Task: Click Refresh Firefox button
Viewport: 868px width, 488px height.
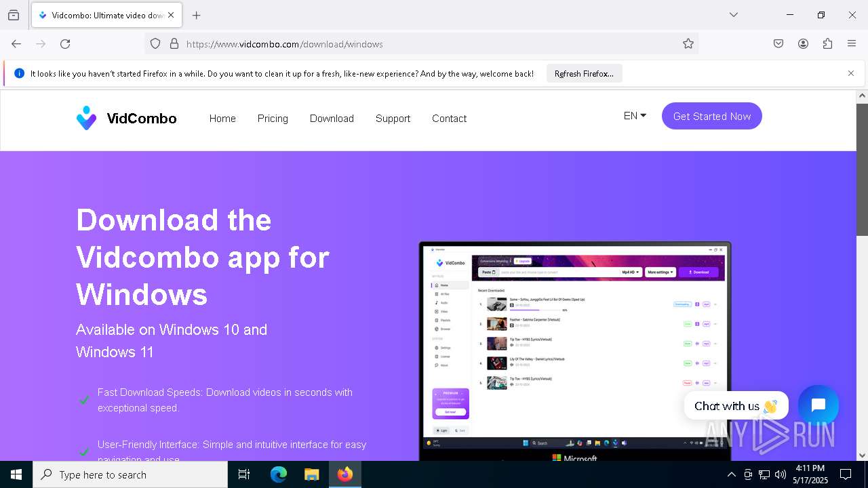Action: 584,73
